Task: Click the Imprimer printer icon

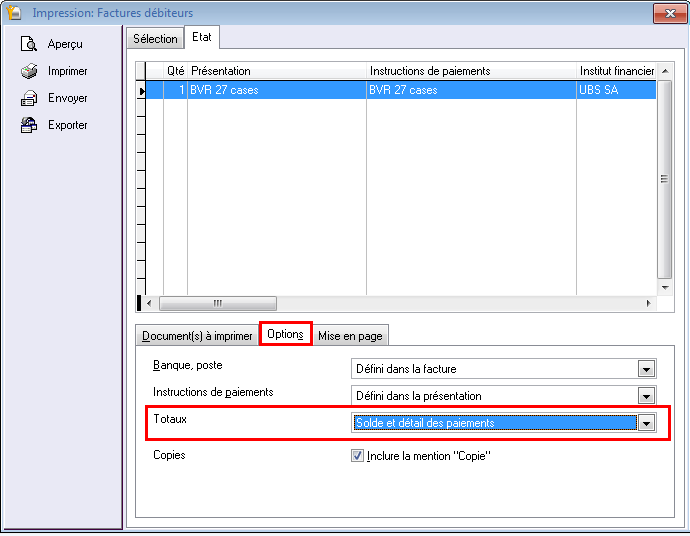Action: point(29,71)
